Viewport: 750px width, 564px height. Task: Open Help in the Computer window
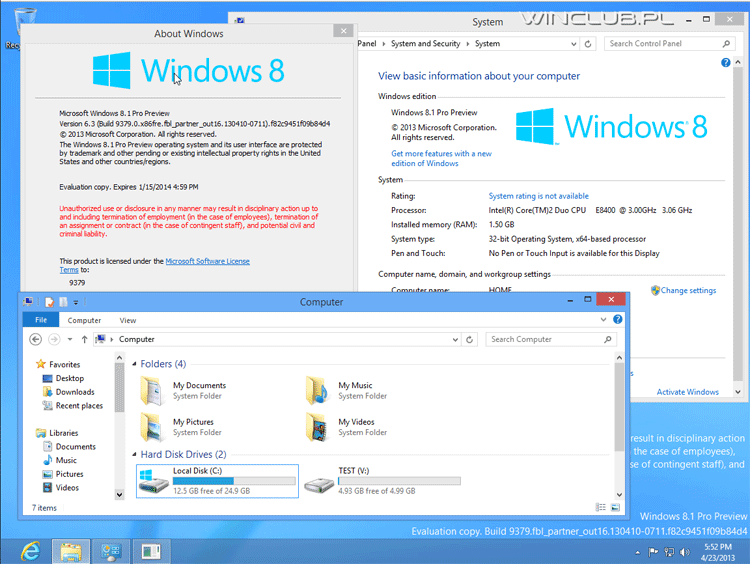618,319
